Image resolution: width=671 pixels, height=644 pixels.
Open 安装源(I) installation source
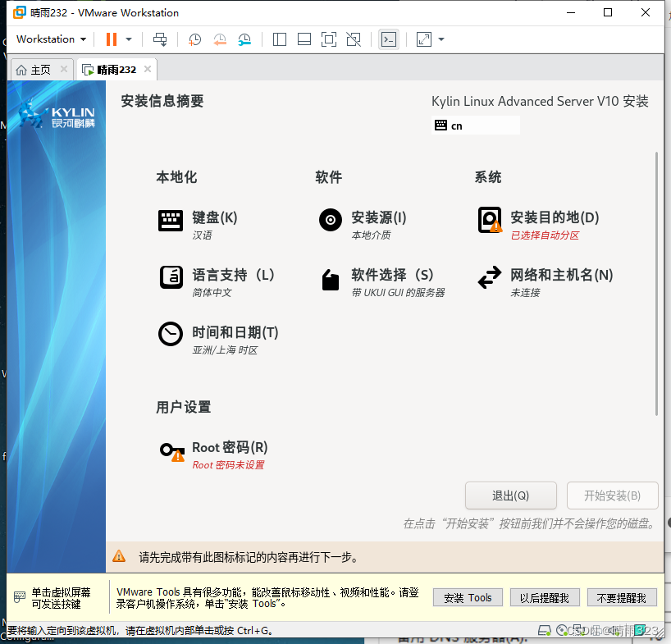(x=363, y=224)
